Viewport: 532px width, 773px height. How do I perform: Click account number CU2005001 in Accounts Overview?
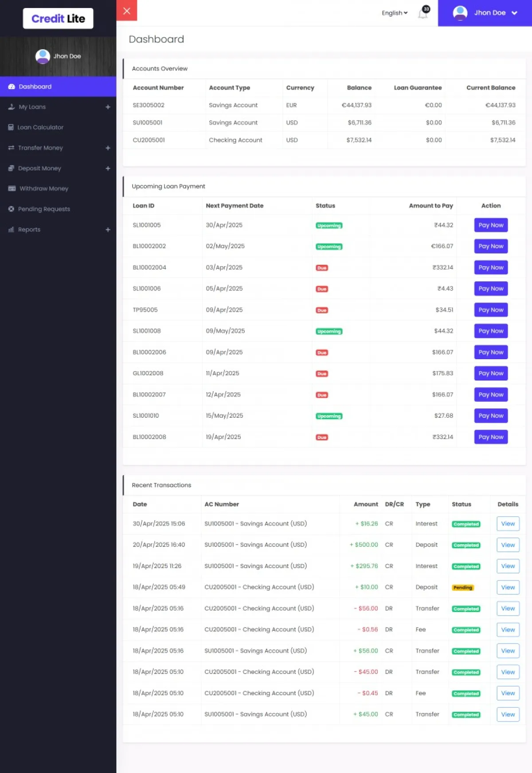149,140
